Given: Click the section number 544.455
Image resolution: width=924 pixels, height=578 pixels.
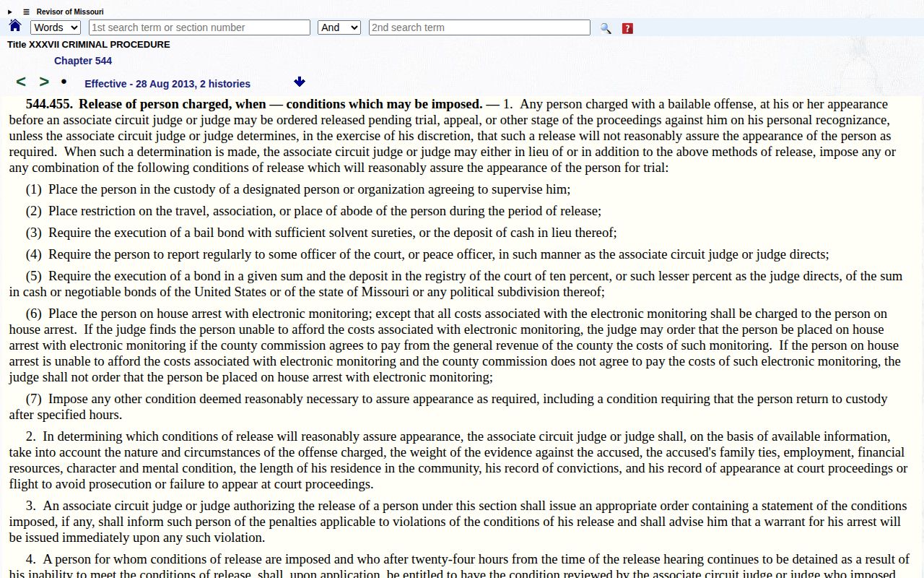Looking at the screenshot, I should pyautogui.click(x=49, y=104).
